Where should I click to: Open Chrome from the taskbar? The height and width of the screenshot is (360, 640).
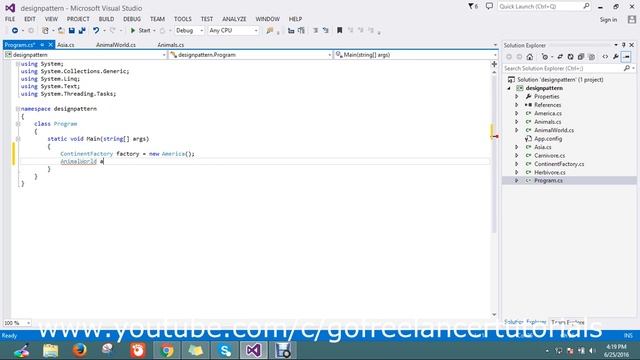pyautogui.click(x=167, y=350)
